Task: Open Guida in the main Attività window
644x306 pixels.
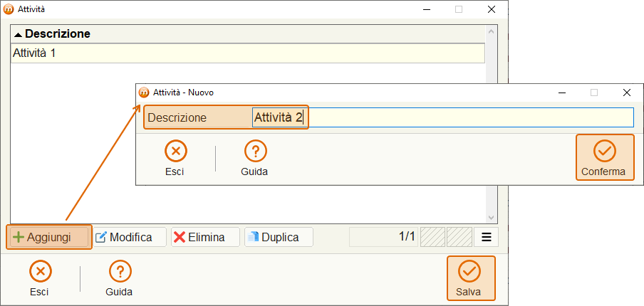Action: click(x=120, y=278)
